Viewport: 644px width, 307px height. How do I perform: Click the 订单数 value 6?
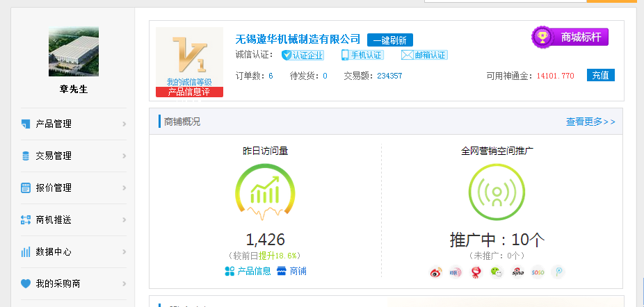click(271, 76)
